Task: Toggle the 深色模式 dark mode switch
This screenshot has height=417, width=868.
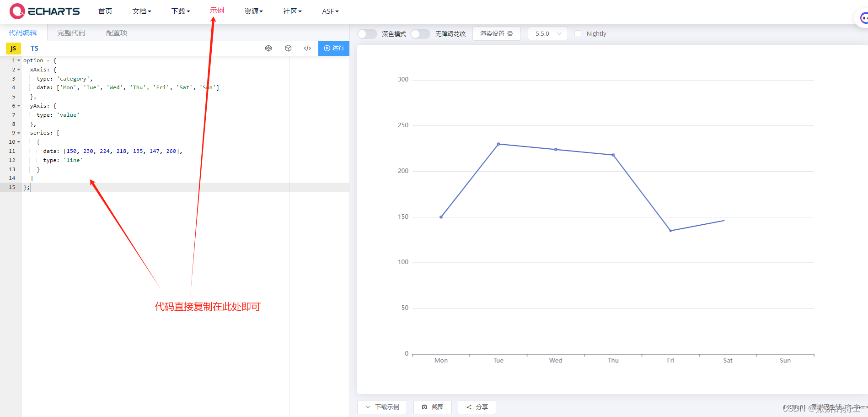Action: pyautogui.click(x=367, y=33)
